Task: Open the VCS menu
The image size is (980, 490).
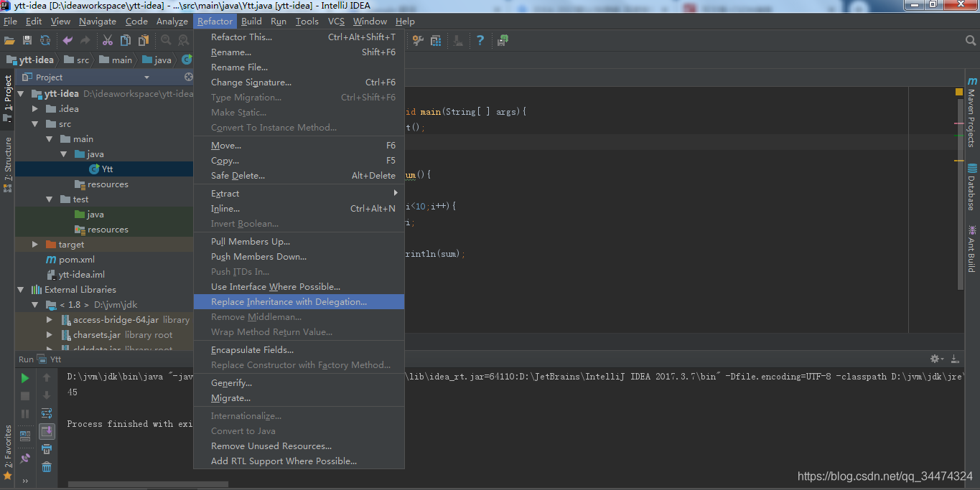Action: click(336, 22)
